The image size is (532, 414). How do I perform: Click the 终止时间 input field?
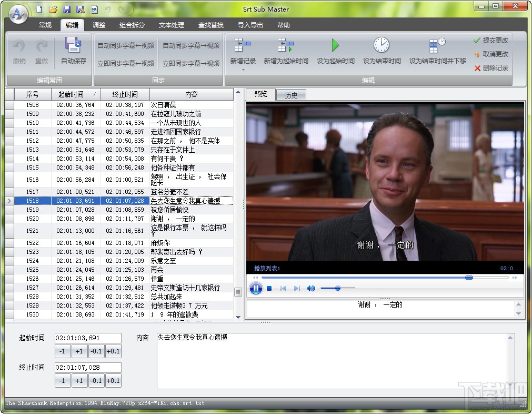point(88,368)
